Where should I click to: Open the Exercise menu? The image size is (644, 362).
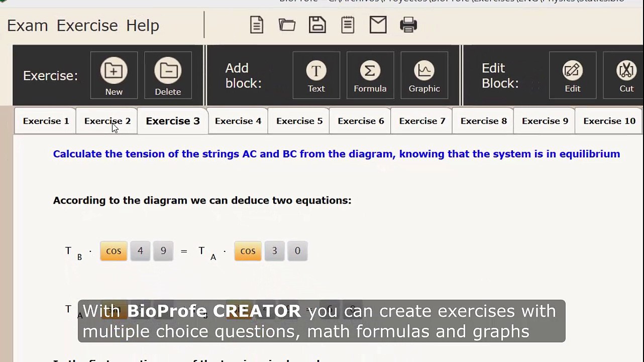coord(87,26)
